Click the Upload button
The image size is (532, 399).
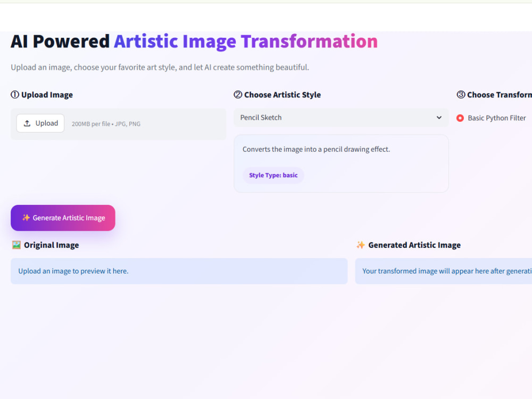click(x=40, y=123)
